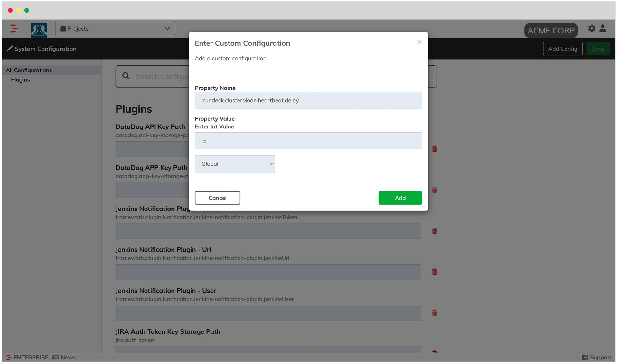This screenshot has width=618, height=364.
Task: Delete the DataDog API Key Path config
Action: pyautogui.click(x=434, y=149)
